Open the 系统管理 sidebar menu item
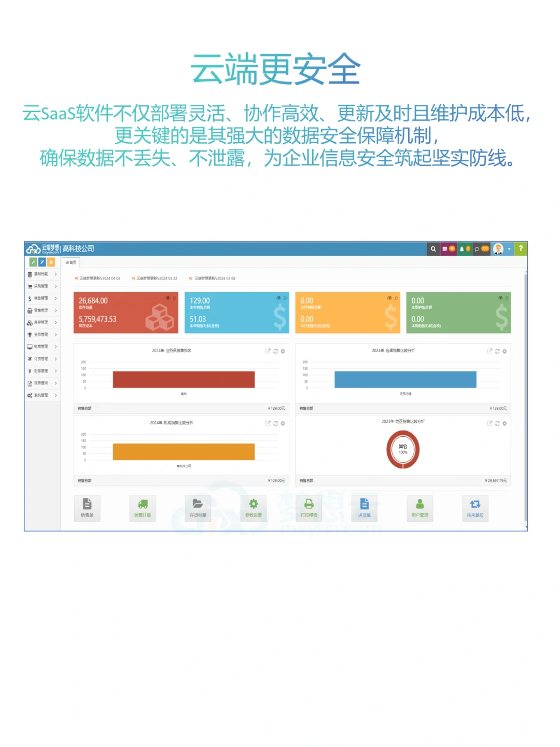Screen dimensions: 560x747 click(x=41, y=395)
